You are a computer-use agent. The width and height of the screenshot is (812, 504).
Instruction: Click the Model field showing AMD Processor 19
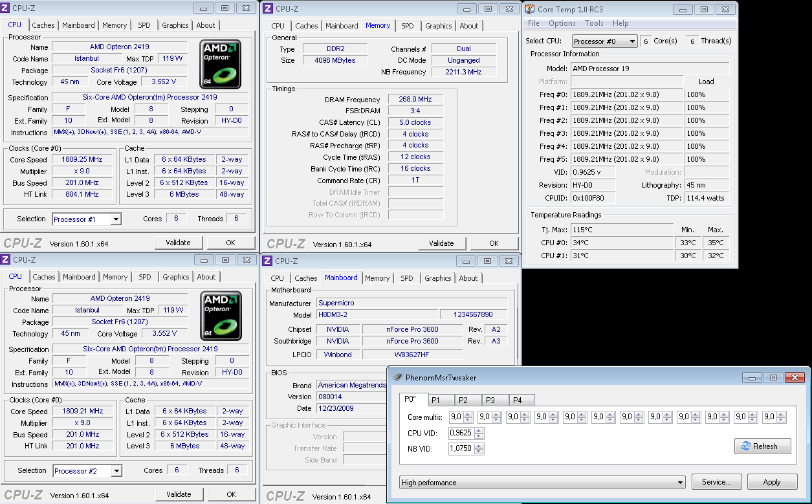[650, 69]
